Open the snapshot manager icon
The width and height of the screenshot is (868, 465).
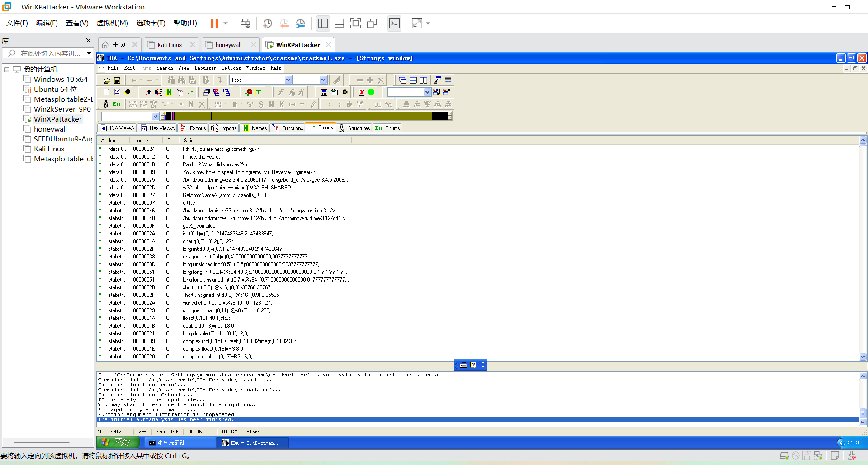[301, 23]
